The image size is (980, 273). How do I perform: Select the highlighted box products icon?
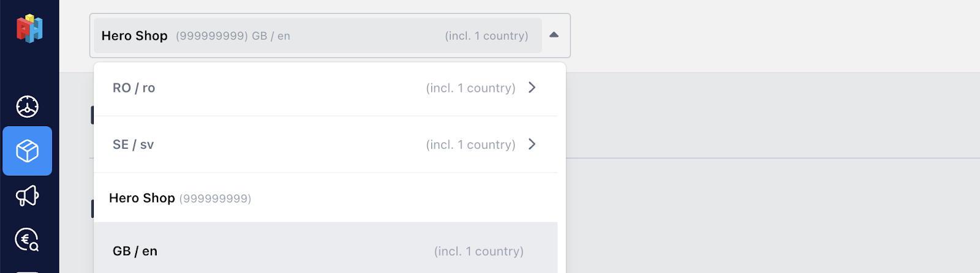[27, 151]
